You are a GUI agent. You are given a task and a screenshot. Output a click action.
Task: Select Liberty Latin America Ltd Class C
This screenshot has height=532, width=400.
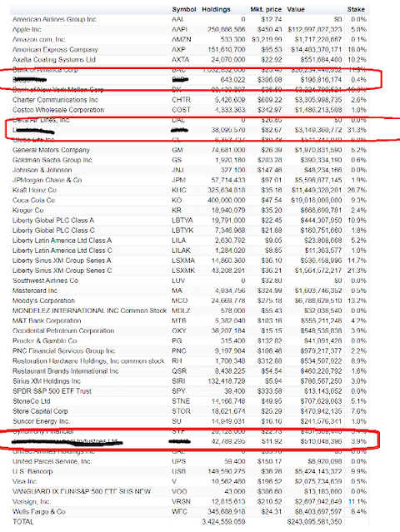tap(62, 251)
